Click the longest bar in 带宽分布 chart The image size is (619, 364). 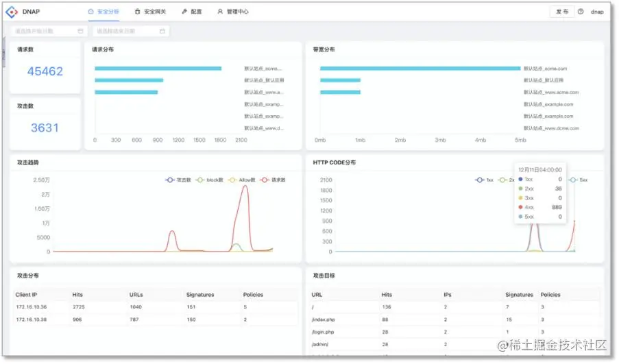(420, 69)
